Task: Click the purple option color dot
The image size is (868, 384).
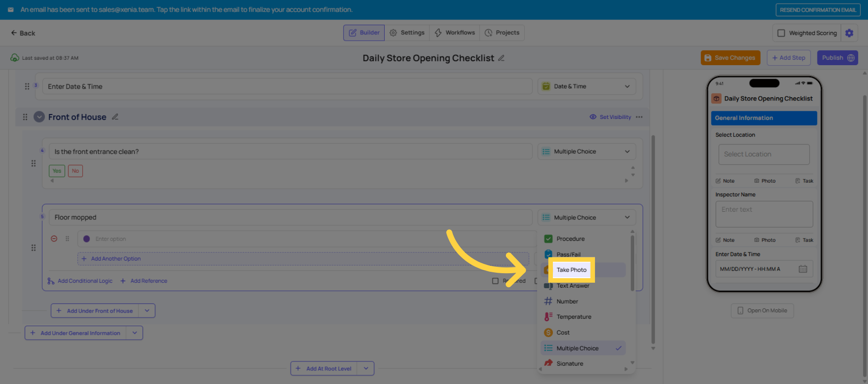Action: tap(86, 239)
